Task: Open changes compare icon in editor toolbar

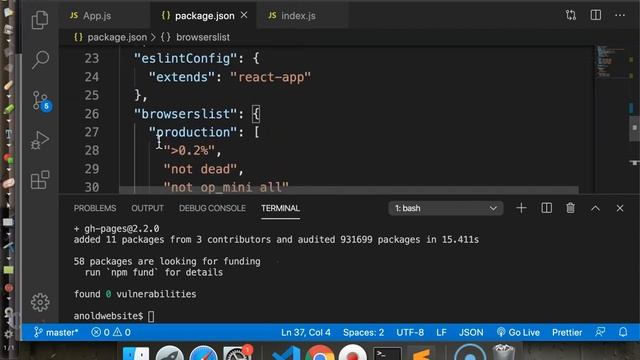Action: click(571, 16)
